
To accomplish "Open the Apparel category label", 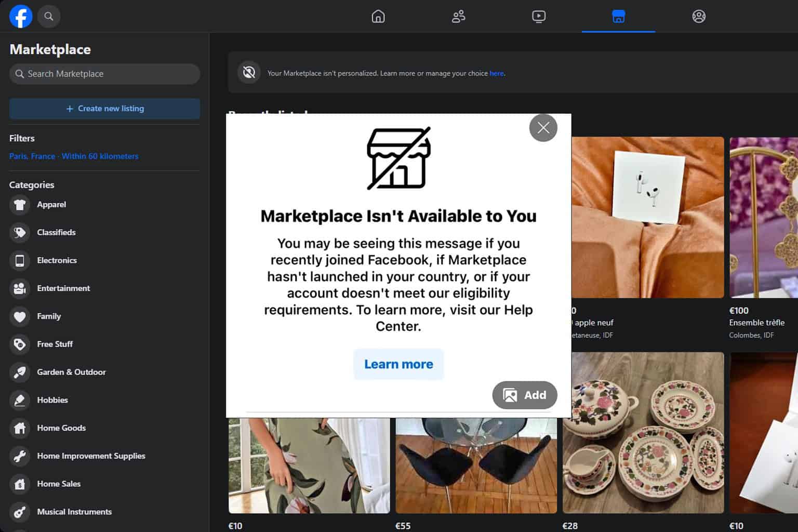I will (x=51, y=205).
